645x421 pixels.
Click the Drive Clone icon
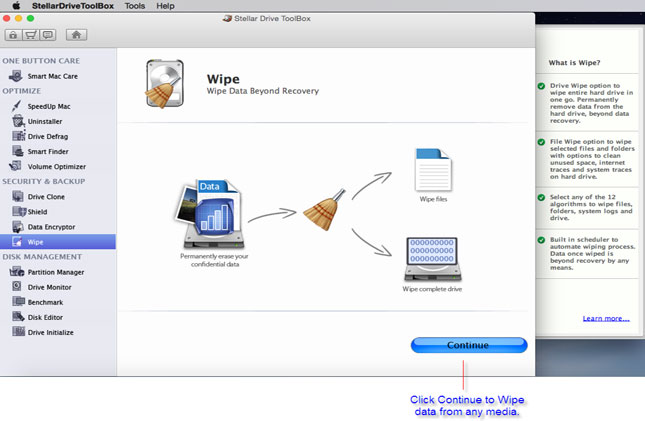[18, 196]
